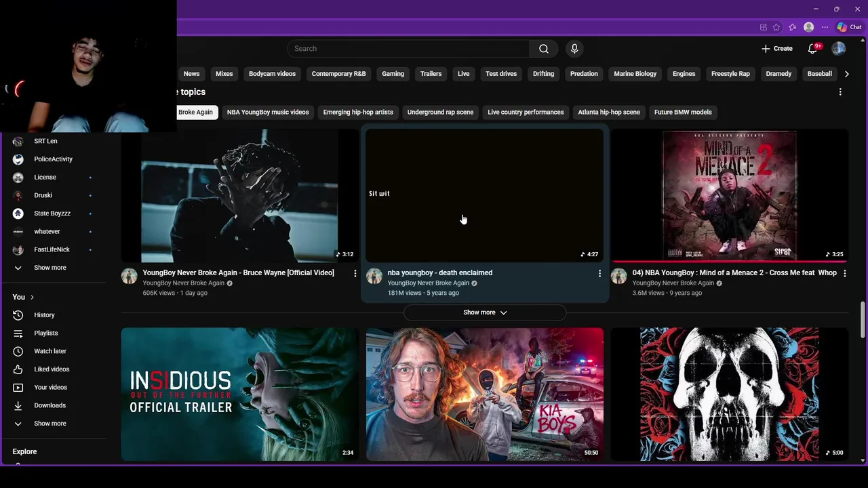Open Copilot Chat in browser toolbar

pos(849,27)
